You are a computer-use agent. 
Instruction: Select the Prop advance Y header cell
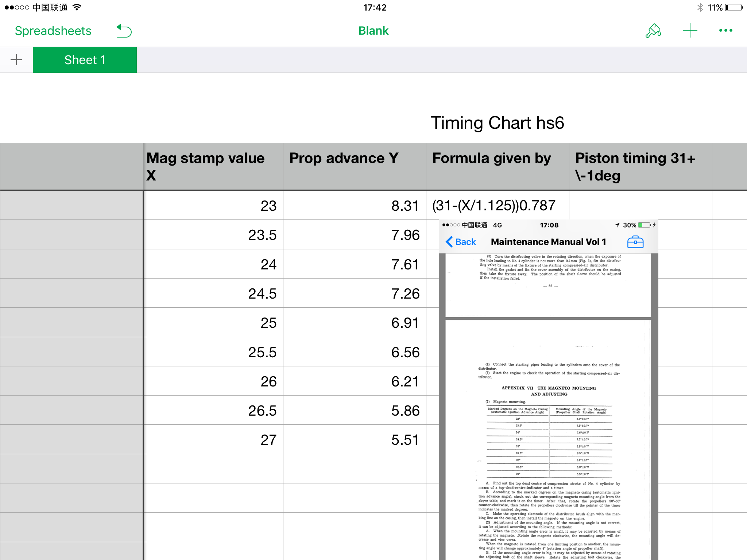pyautogui.click(x=354, y=167)
